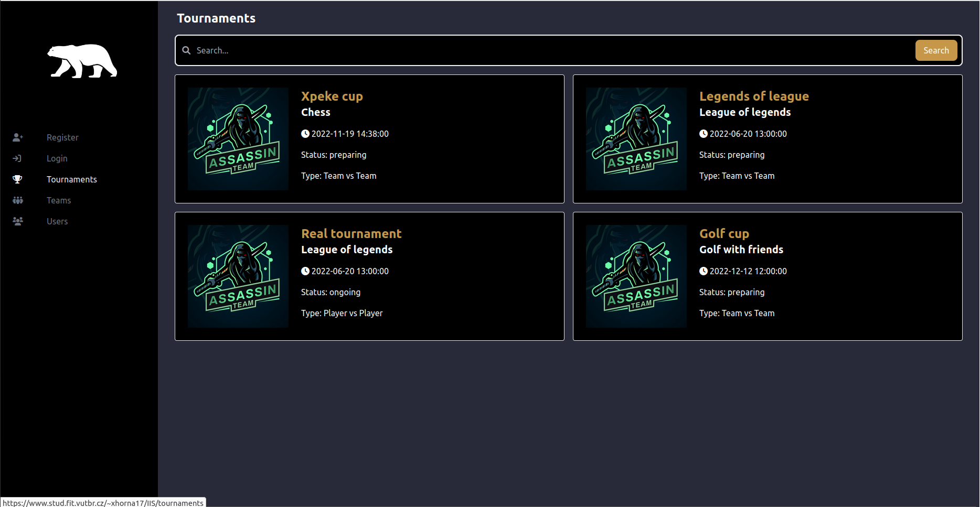
Task: Open the Real tournament title
Action: pos(351,234)
